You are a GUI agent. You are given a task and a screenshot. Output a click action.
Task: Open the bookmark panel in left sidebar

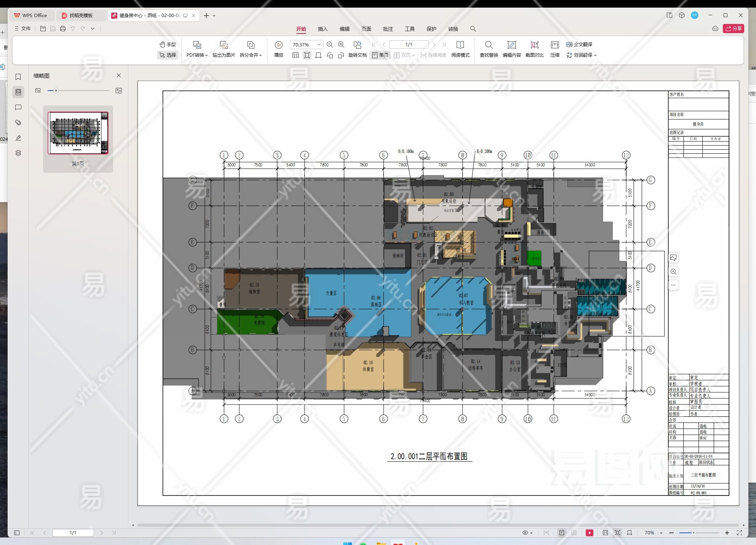coord(18,77)
